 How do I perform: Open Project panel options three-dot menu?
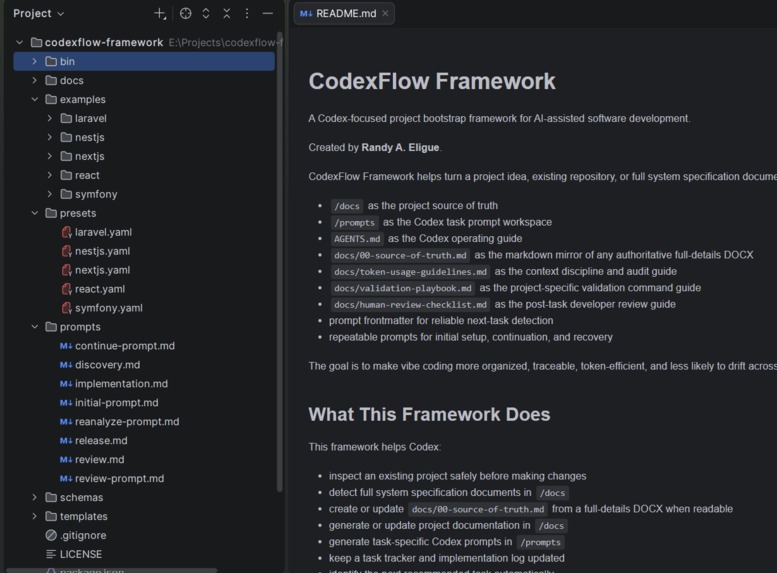tap(247, 13)
